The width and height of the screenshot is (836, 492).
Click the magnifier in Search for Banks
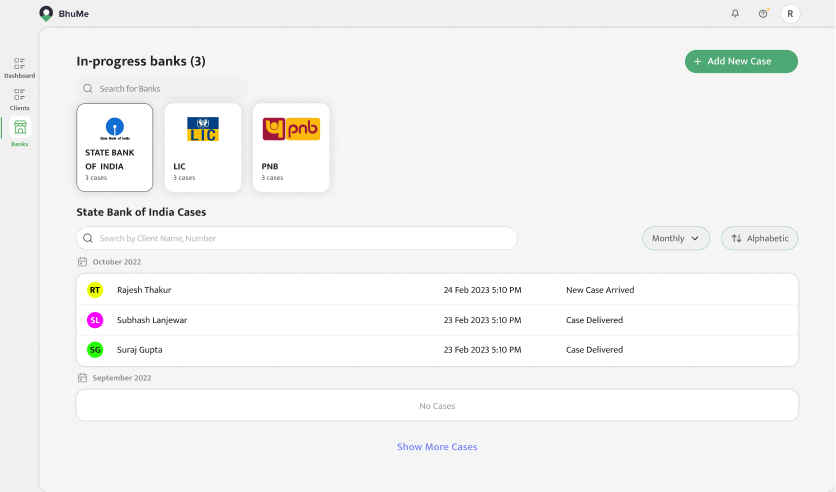pos(88,88)
